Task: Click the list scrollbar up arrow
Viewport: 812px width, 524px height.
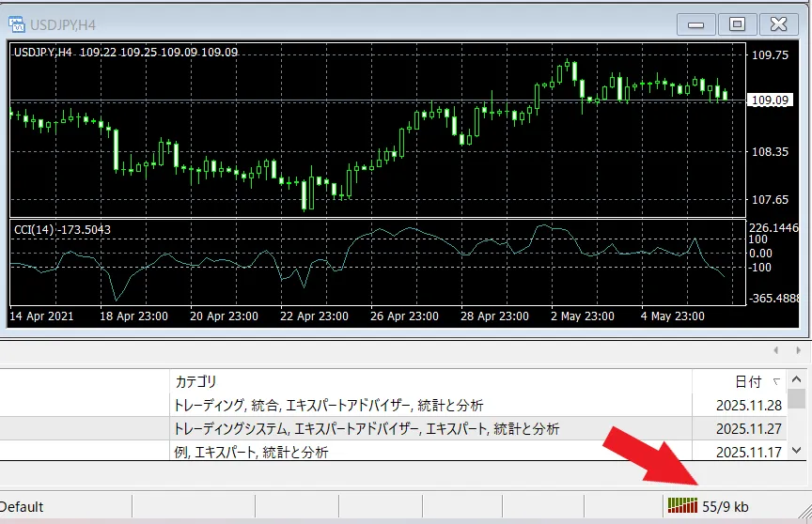Action: coord(797,379)
